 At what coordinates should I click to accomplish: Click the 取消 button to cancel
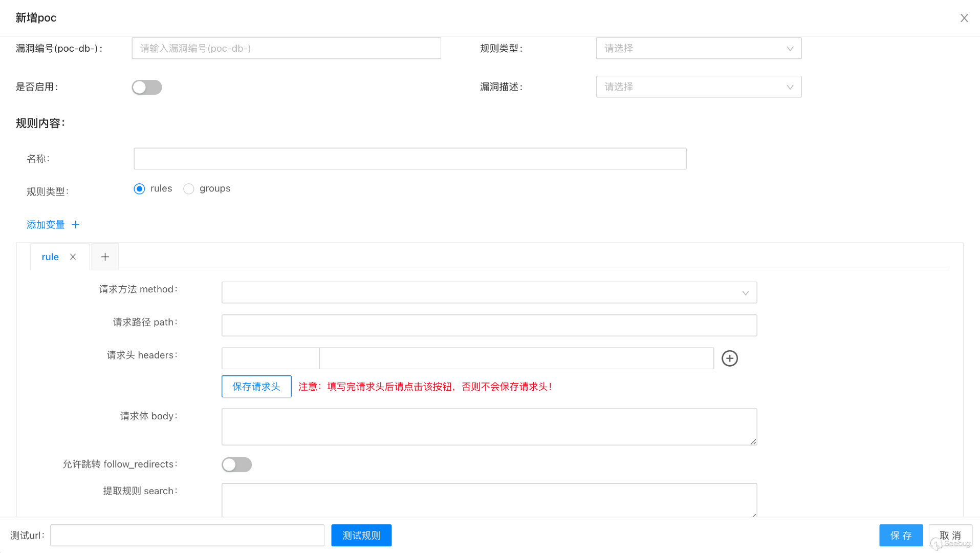950,535
